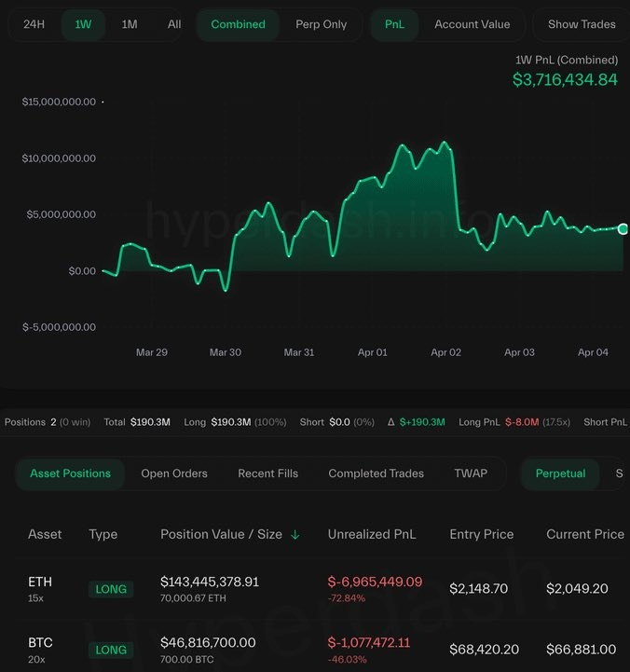
Task: Click the $46,816,700.00 position value
Action: click(208, 642)
